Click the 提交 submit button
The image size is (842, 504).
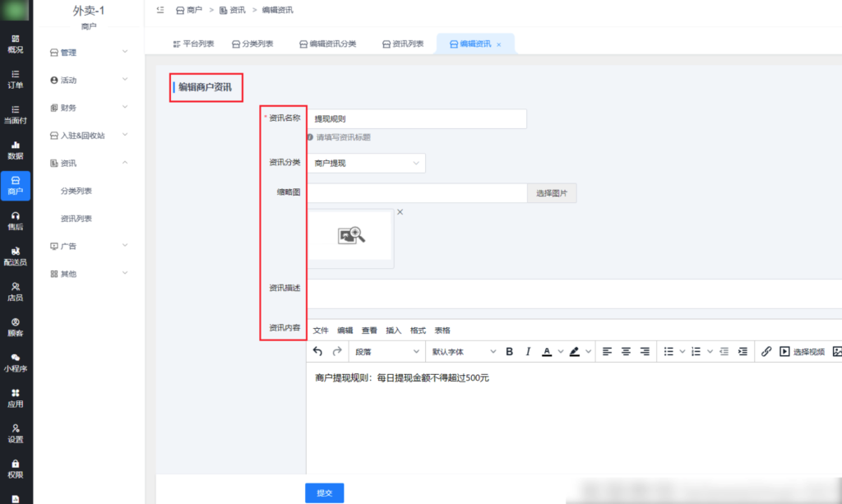pyautogui.click(x=324, y=492)
